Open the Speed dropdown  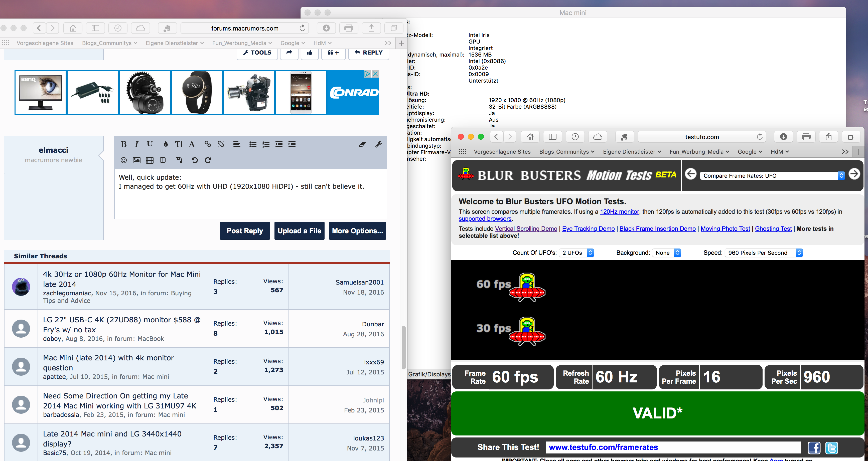(x=764, y=253)
